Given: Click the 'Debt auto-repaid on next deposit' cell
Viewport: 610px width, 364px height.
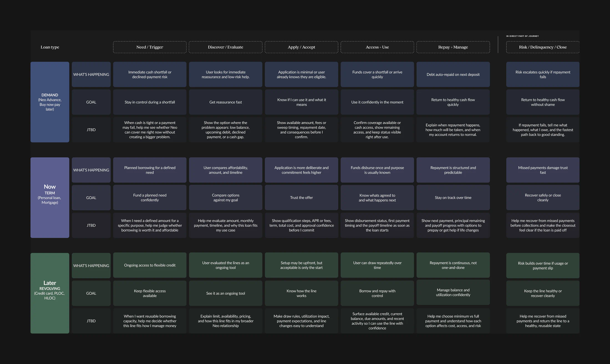Looking at the screenshot, I should point(453,74).
